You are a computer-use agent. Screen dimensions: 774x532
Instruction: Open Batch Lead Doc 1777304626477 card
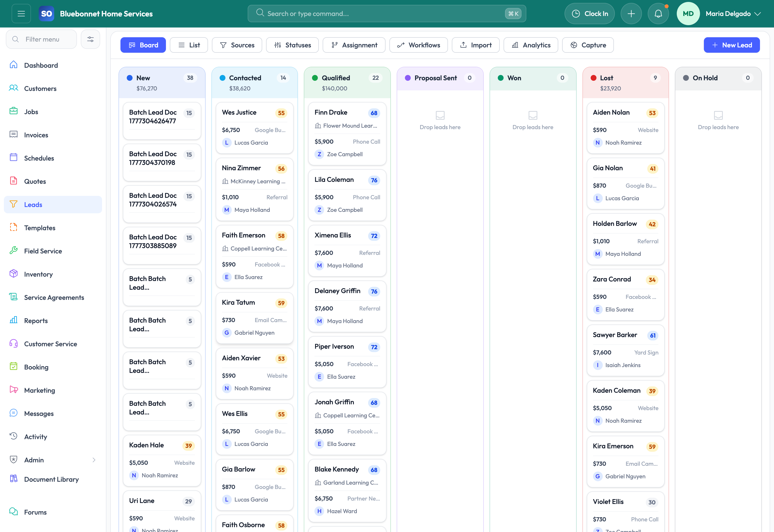[x=162, y=121]
